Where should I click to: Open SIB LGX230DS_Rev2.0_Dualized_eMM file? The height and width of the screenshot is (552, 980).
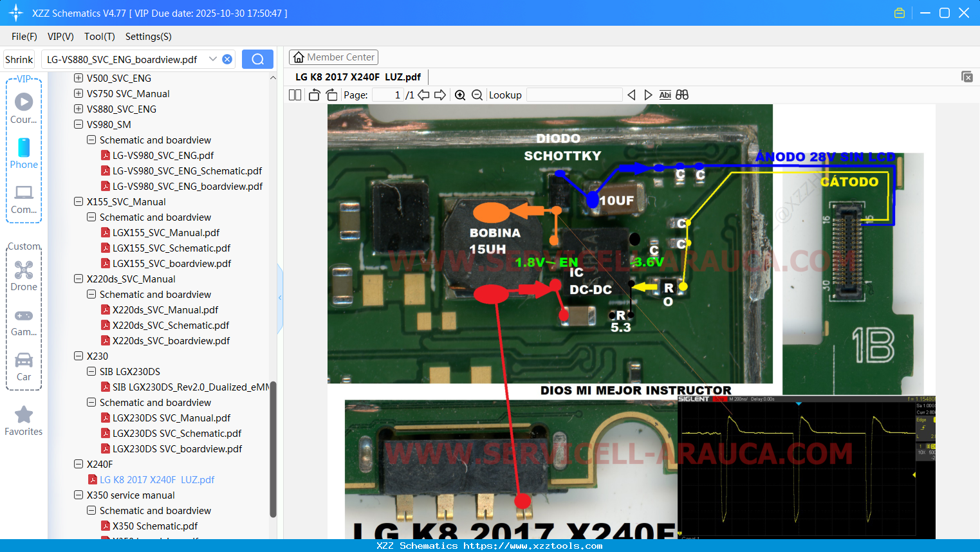(x=185, y=387)
